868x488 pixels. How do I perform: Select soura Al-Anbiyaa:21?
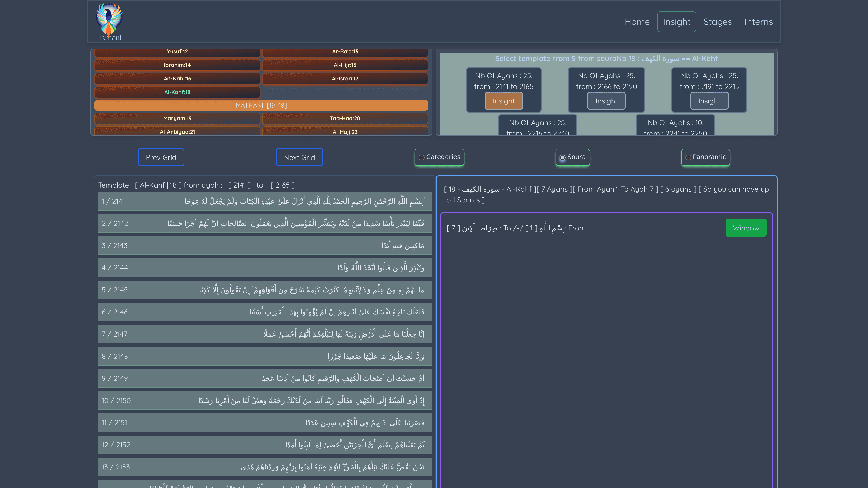[x=177, y=131]
